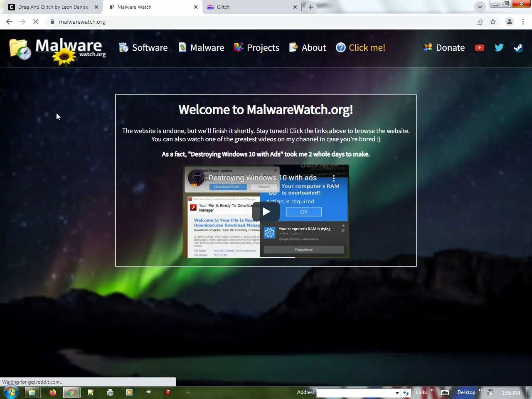Play the embedded YouTube video

(x=266, y=212)
